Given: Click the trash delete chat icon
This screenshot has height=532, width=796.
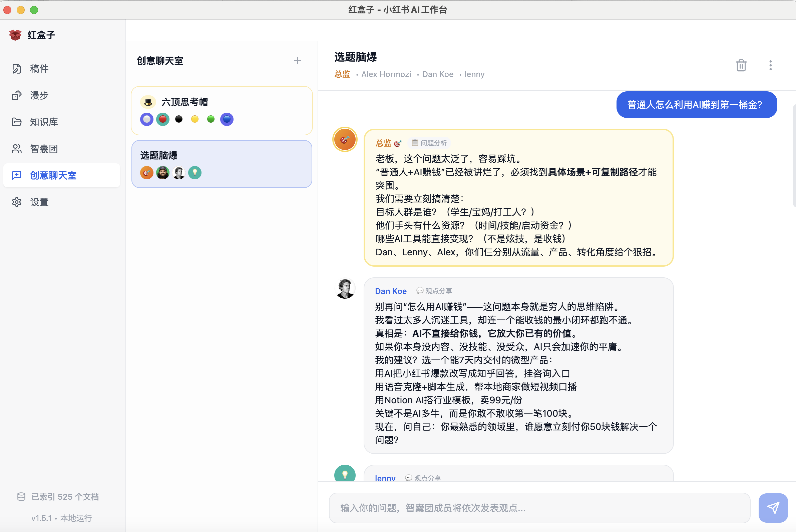Looking at the screenshot, I should (741, 65).
